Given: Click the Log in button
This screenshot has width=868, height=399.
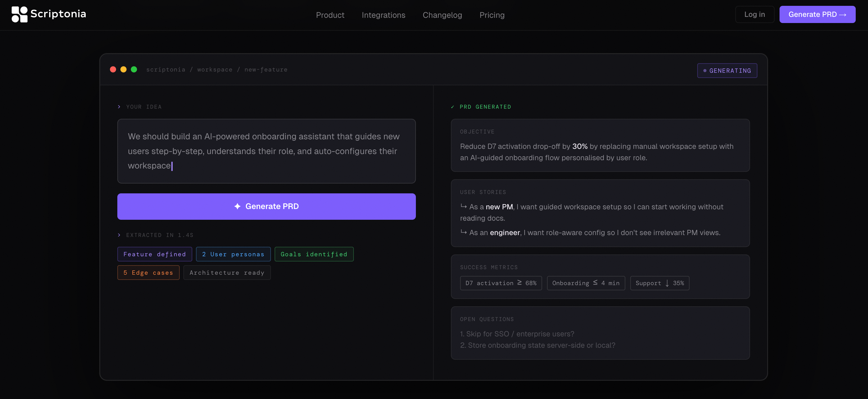Looking at the screenshot, I should 754,14.
